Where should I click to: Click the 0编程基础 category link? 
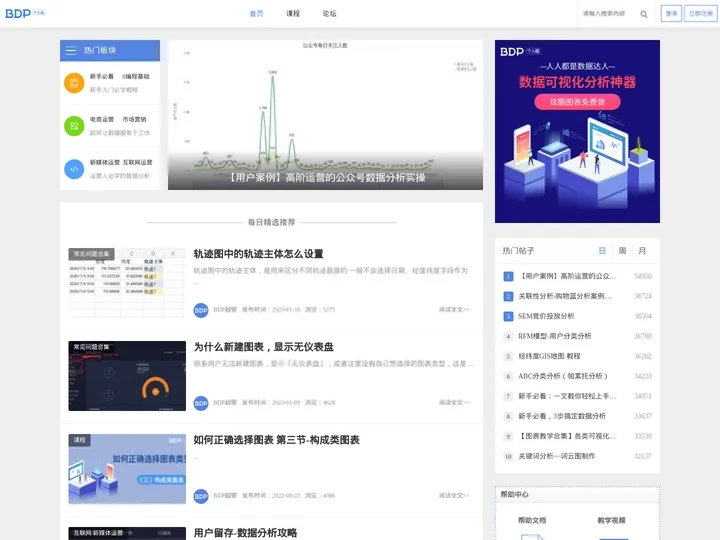135,76
